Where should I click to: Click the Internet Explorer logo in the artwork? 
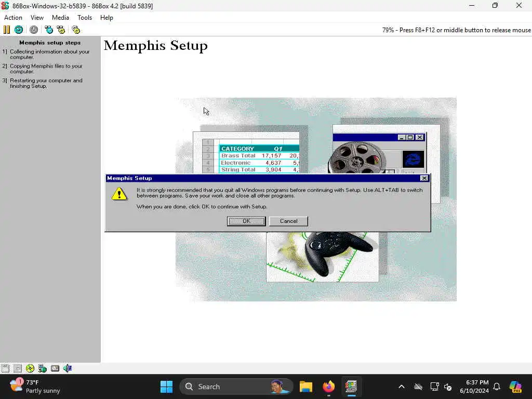click(413, 159)
